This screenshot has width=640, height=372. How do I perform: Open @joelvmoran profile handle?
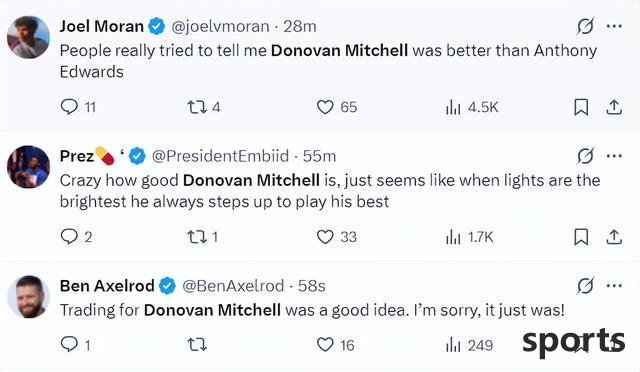(220, 27)
